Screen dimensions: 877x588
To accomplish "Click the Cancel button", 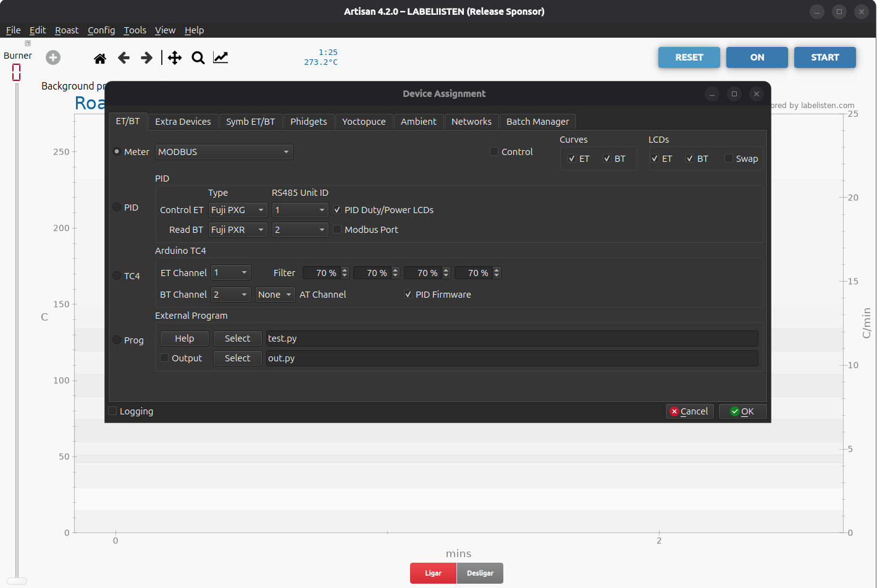I will [690, 411].
